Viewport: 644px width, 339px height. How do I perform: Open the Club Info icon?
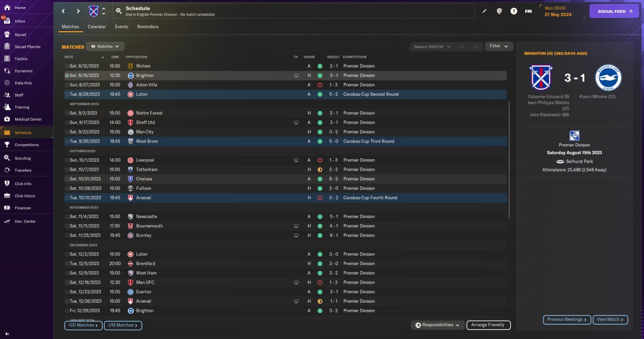tap(7, 184)
